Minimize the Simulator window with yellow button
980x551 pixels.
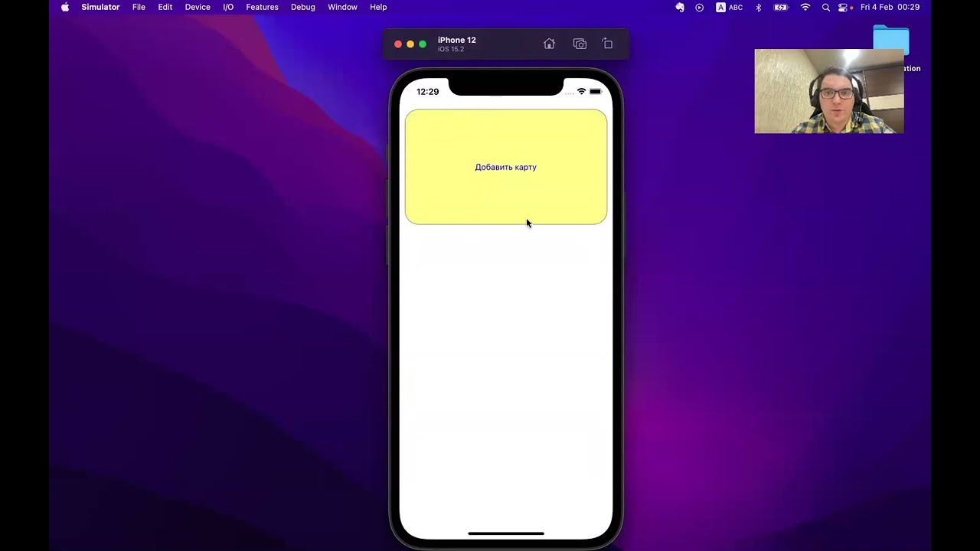(410, 44)
